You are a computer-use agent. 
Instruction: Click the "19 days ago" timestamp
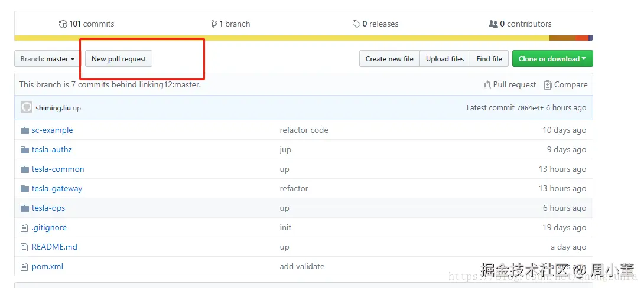[x=564, y=228]
